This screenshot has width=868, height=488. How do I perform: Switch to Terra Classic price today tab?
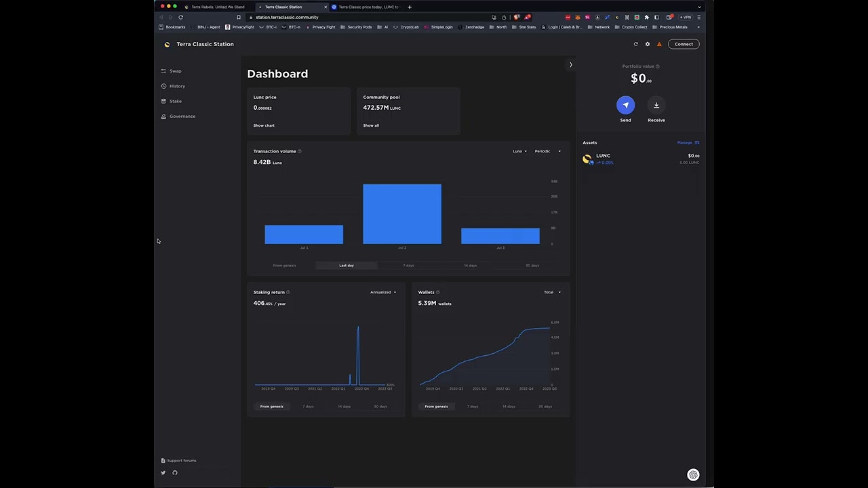coord(366,7)
